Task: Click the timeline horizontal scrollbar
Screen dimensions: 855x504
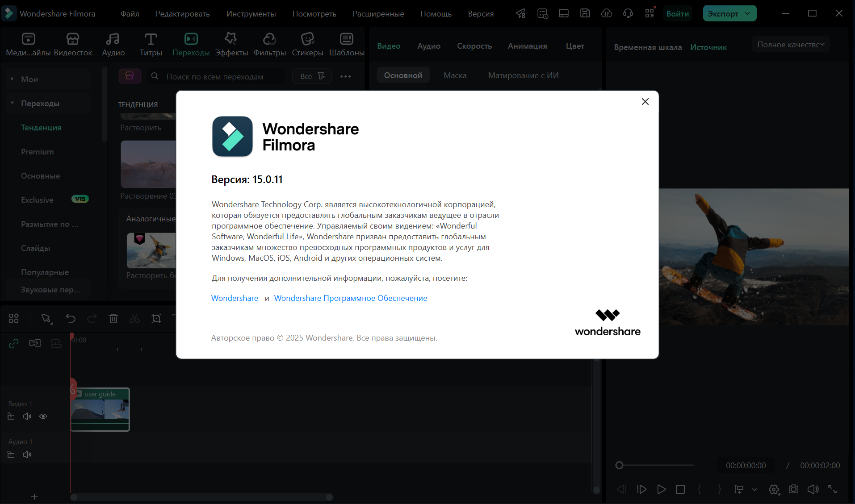Action: pyautogui.click(x=201, y=497)
